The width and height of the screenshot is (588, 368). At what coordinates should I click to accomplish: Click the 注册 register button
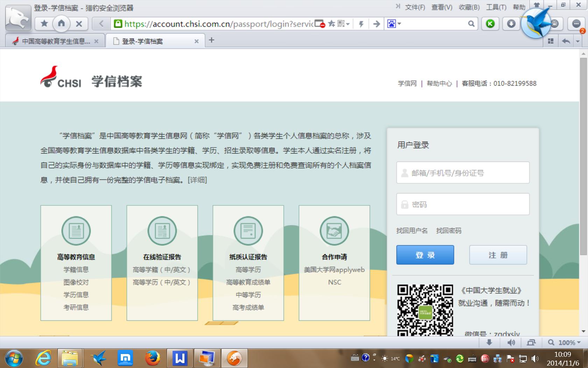coord(498,255)
